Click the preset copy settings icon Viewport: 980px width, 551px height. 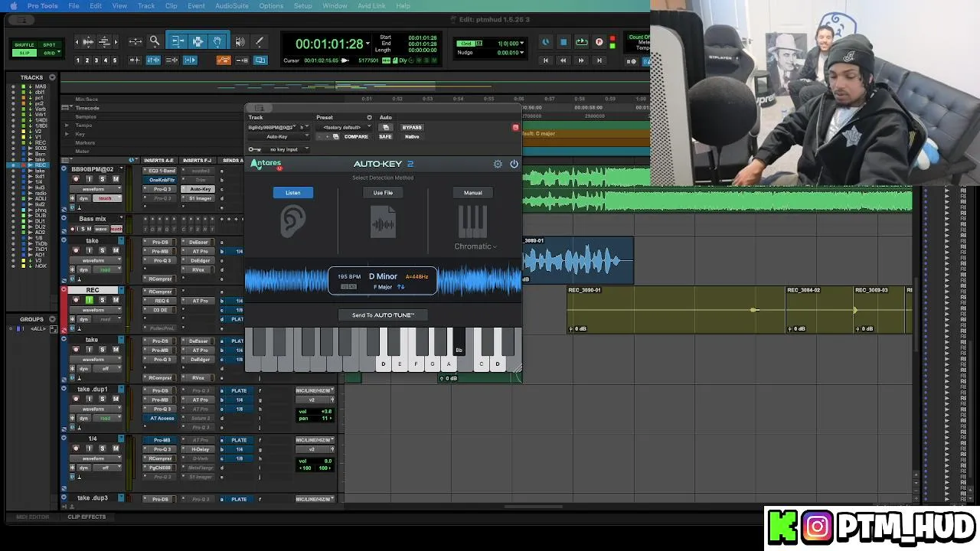coord(335,137)
